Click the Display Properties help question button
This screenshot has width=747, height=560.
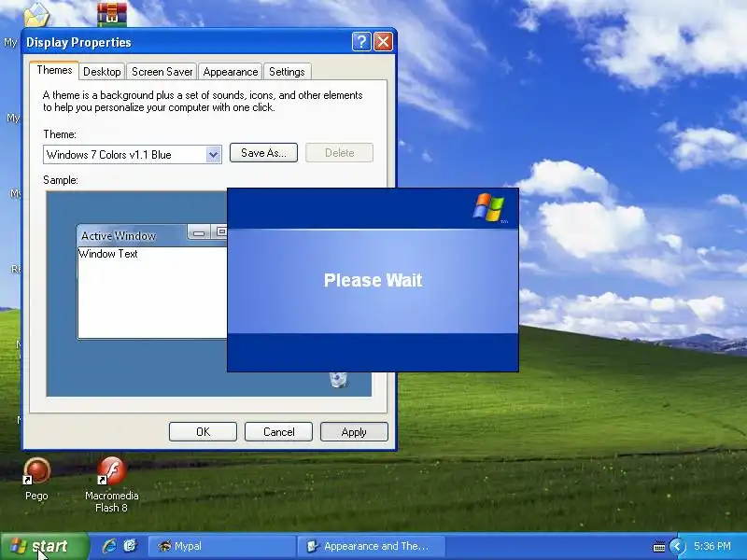tap(361, 42)
